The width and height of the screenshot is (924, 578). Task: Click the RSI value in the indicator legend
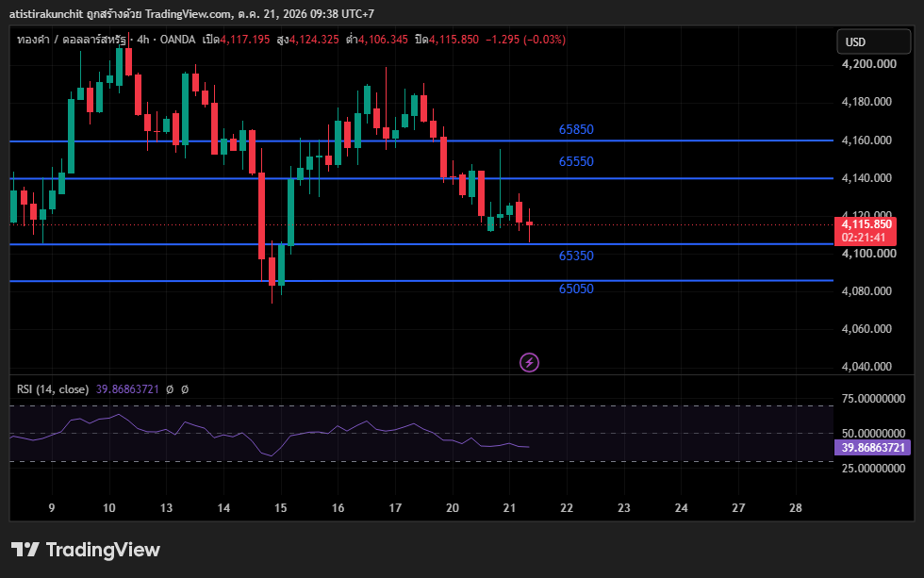[x=127, y=388]
